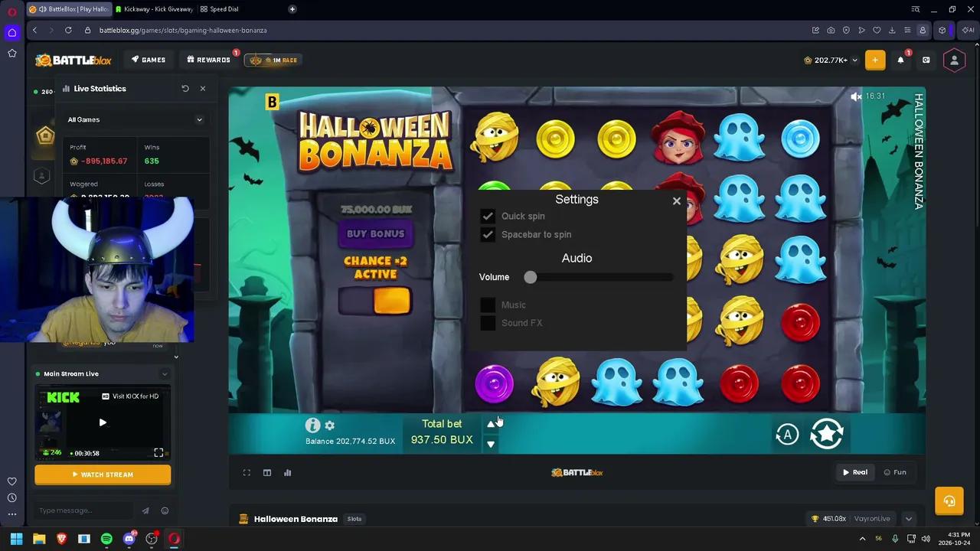Open Opera sidebar bookmarks star
Image resolution: width=980 pixels, height=551 pixels.
click(11, 54)
